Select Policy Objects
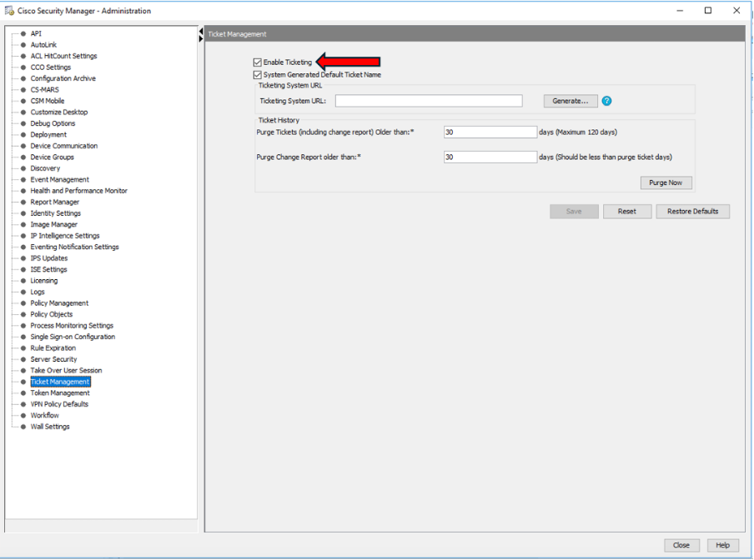Image resolution: width=754 pixels, height=560 pixels. pos(52,314)
